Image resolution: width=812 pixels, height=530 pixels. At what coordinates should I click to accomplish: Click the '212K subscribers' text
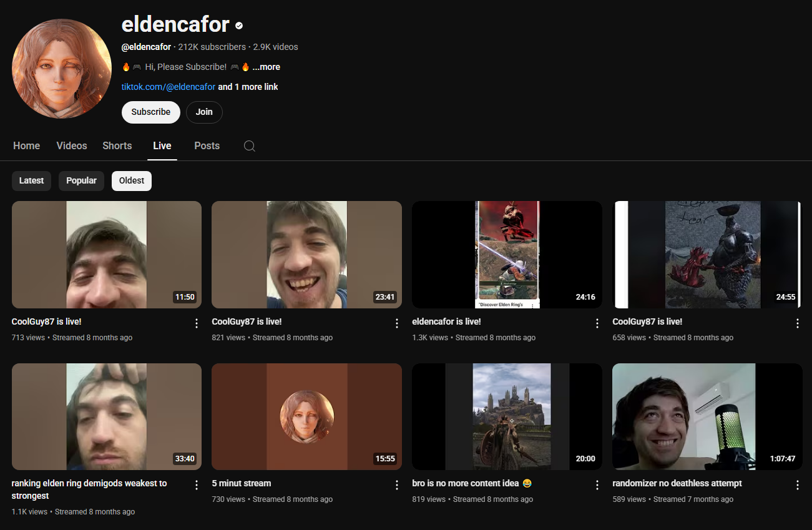coord(212,47)
